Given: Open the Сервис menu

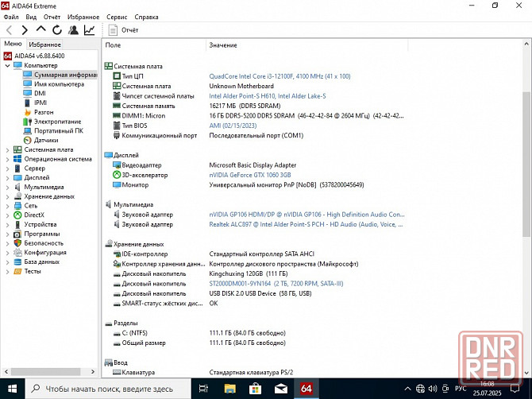Looking at the screenshot, I should [x=117, y=17].
